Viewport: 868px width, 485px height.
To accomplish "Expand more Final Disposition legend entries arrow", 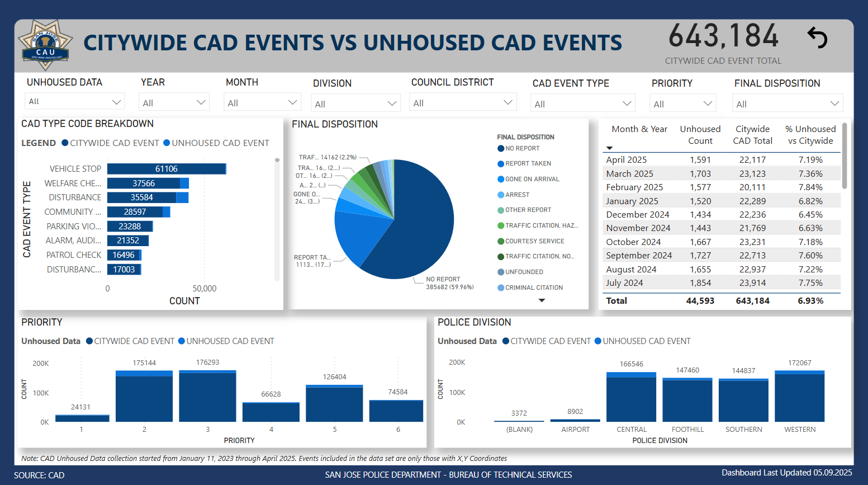I will (542, 300).
